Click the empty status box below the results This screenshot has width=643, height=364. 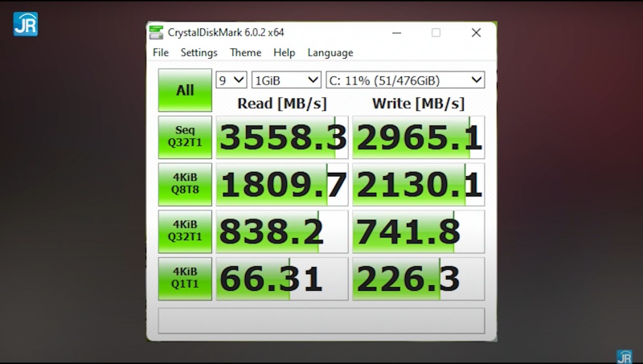[x=321, y=320]
